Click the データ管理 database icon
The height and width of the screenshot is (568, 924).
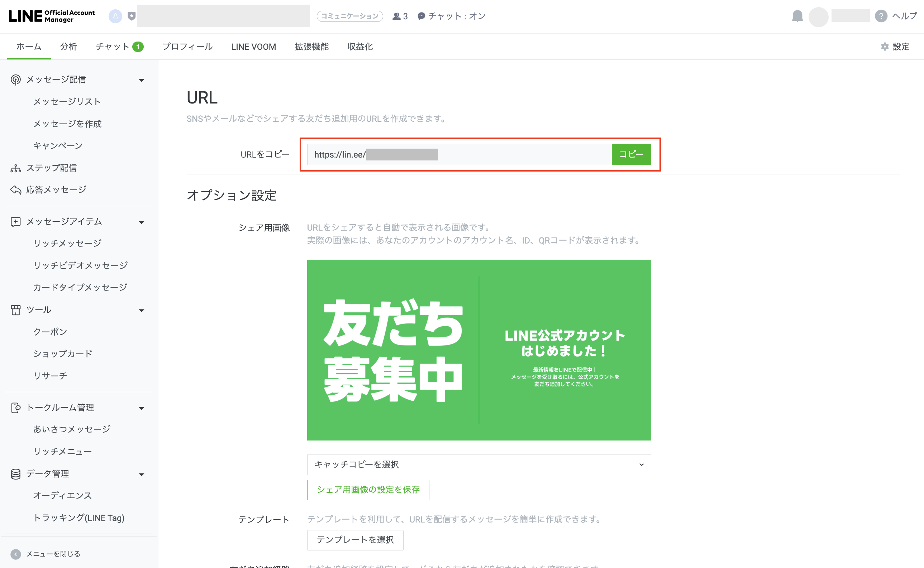[15, 474]
